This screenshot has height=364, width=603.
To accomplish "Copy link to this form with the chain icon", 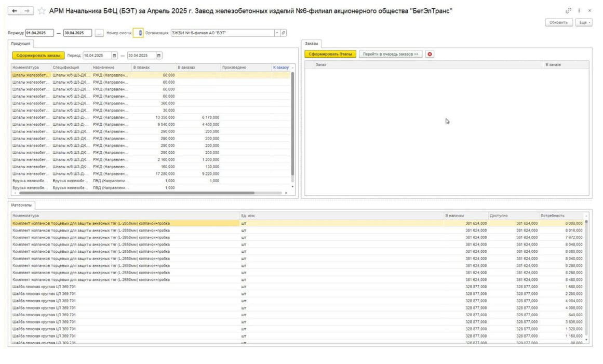I will 568,11.
